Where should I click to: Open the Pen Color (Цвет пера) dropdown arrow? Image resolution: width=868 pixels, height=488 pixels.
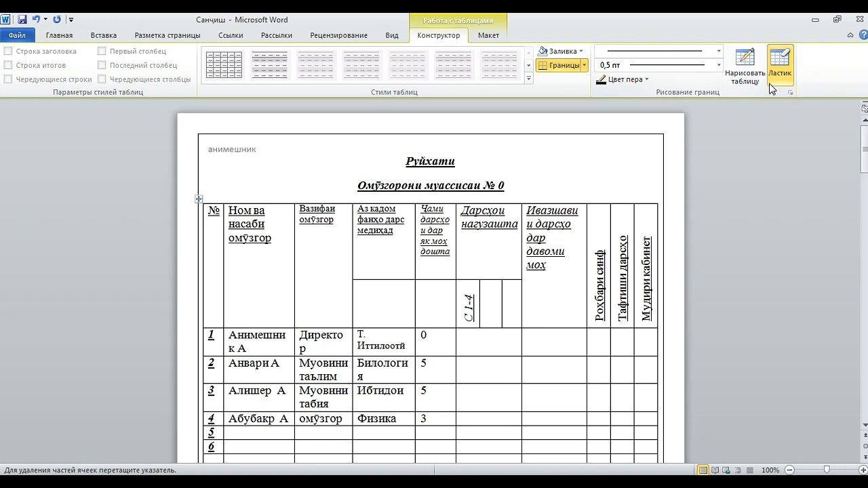click(646, 79)
